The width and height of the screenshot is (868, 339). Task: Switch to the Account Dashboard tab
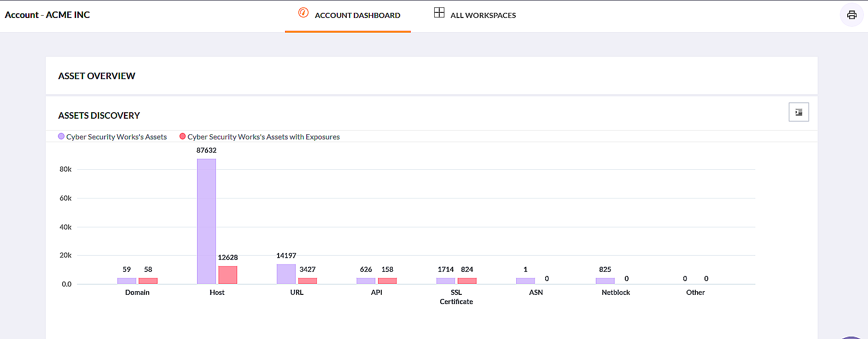pos(348,15)
